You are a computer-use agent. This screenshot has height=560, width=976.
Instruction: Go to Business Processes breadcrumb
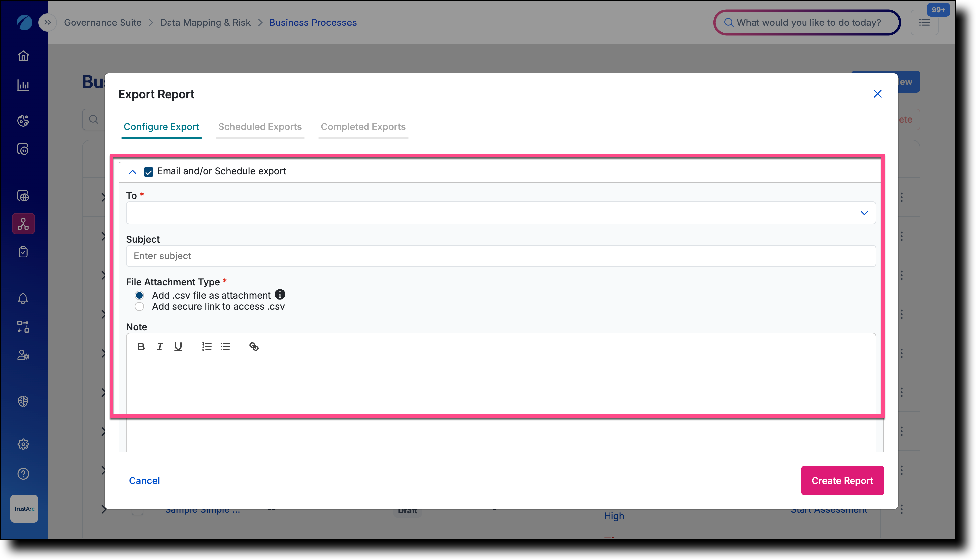[313, 22]
